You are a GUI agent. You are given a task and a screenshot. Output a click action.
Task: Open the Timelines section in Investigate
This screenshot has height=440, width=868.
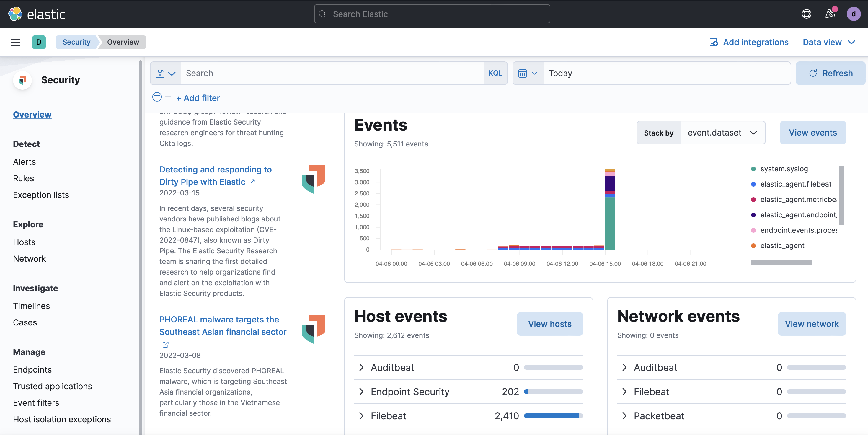tap(31, 306)
